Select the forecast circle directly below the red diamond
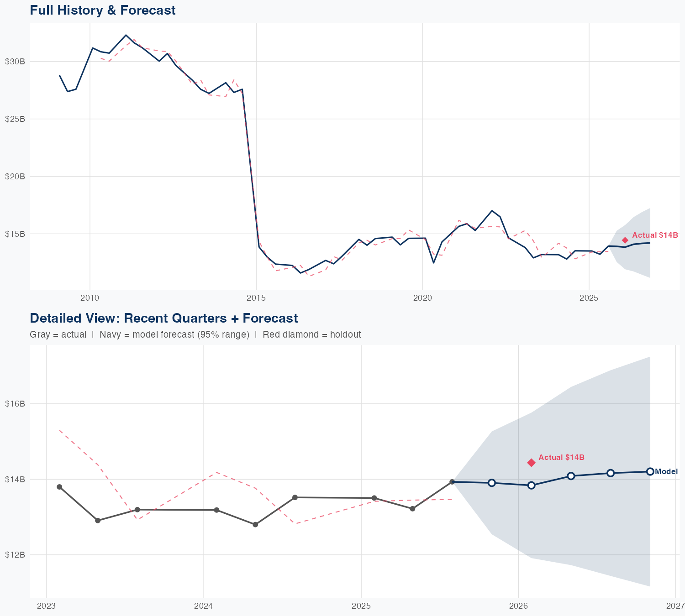Image resolution: width=685 pixels, height=616 pixels. click(x=531, y=485)
